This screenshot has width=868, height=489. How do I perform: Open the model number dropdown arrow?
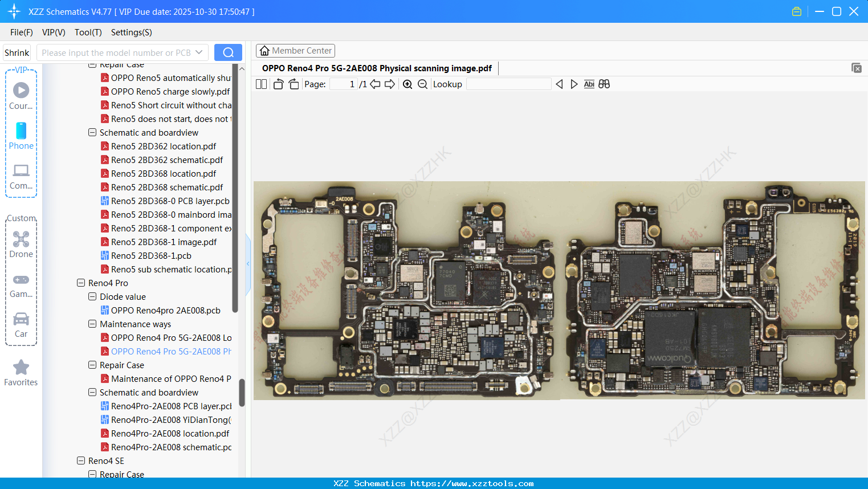pos(199,52)
